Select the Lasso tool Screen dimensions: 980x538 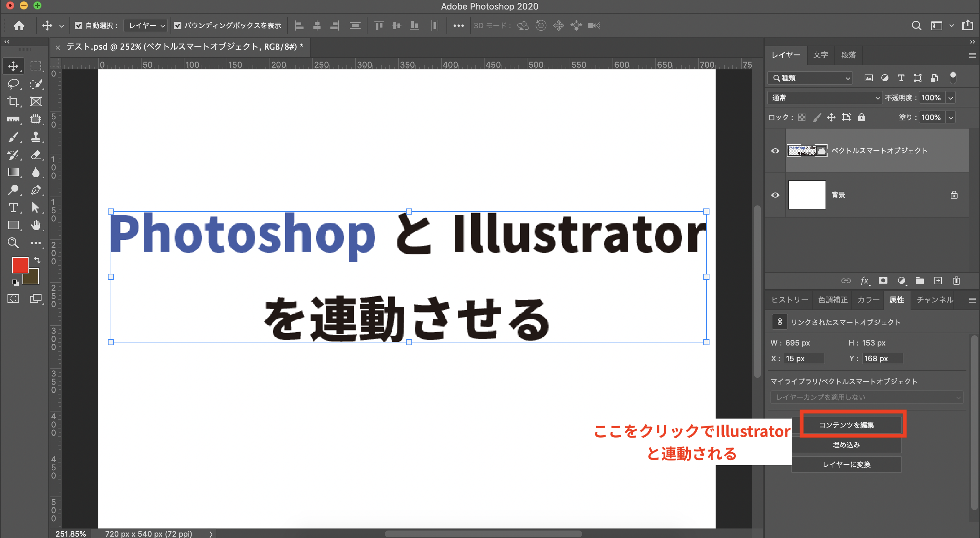(x=13, y=84)
